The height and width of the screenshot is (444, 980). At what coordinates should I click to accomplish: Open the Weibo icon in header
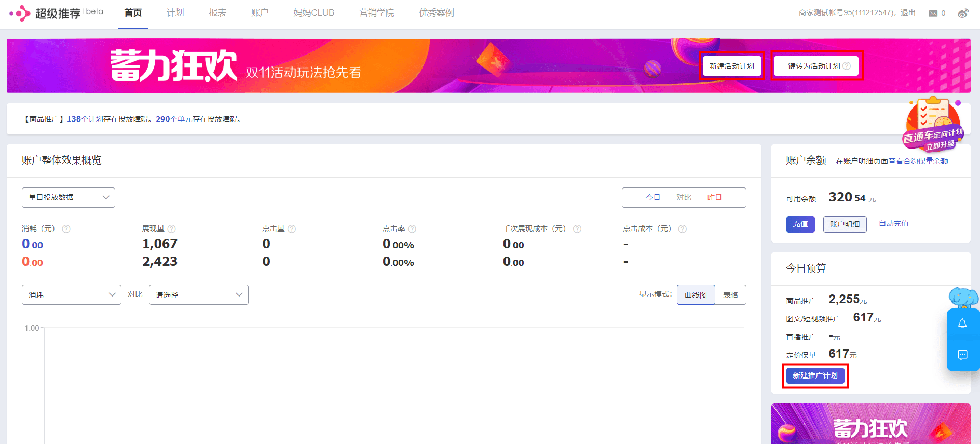point(963,13)
